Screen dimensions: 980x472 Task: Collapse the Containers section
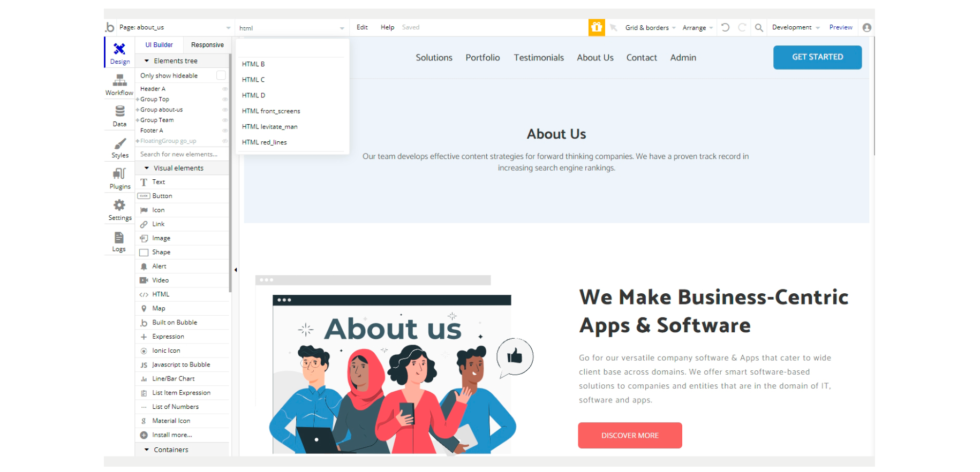[147, 450]
